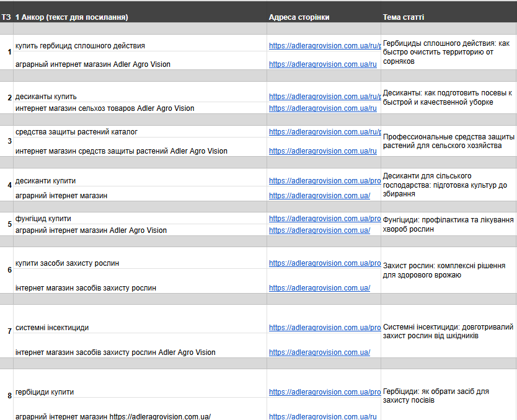The image size is (517, 420).
Task: Select the 'ТЗ' header cell
Action: click(6, 17)
